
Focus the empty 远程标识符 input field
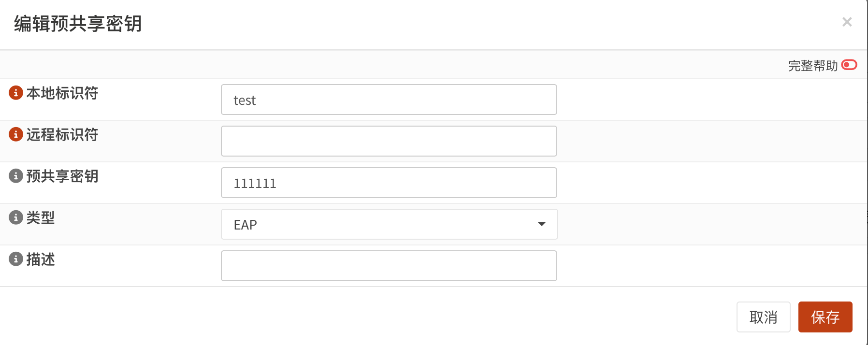click(389, 141)
